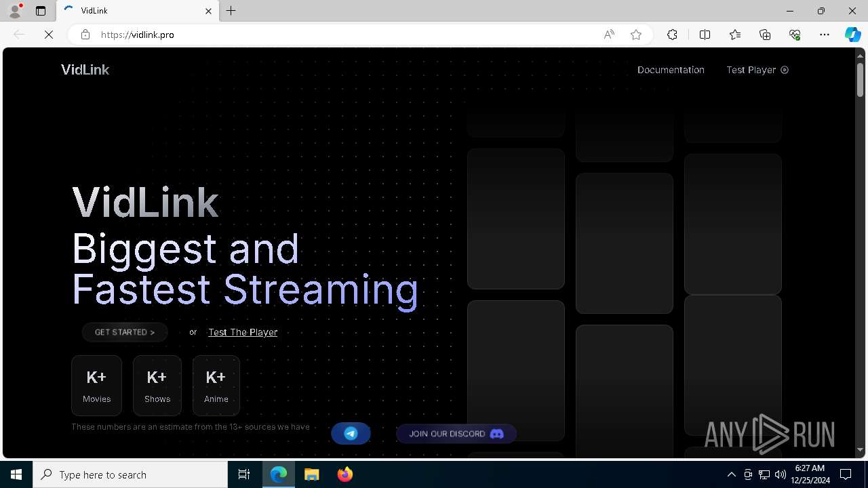
Task: Open Collections panel
Action: pyautogui.click(x=765, y=35)
